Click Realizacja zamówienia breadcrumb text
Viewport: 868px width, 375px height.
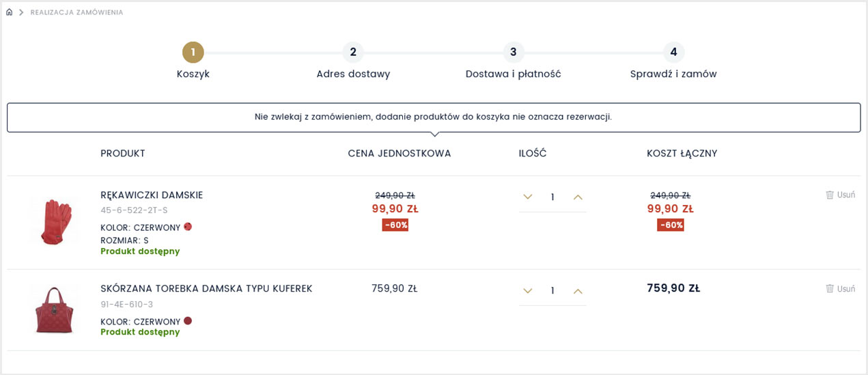click(77, 12)
